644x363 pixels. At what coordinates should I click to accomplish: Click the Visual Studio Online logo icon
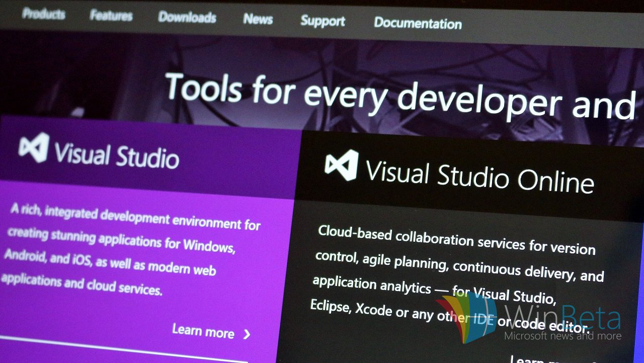click(342, 165)
